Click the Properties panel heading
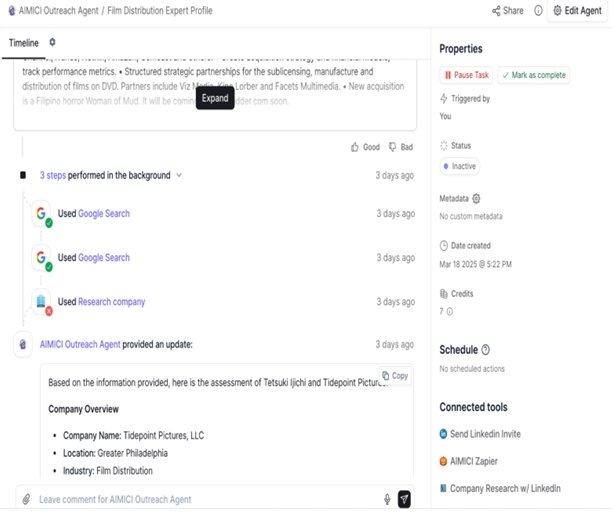 tap(461, 49)
